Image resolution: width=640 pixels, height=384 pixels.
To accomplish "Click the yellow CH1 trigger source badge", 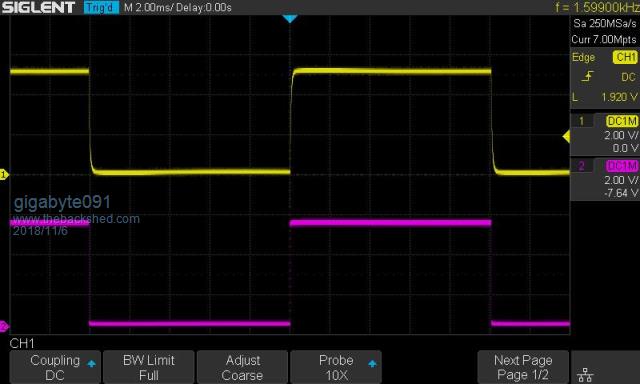I will [x=625, y=57].
